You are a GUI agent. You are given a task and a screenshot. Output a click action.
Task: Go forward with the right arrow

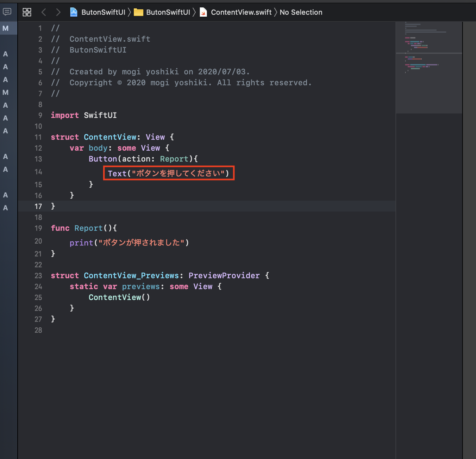click(58, 12)
